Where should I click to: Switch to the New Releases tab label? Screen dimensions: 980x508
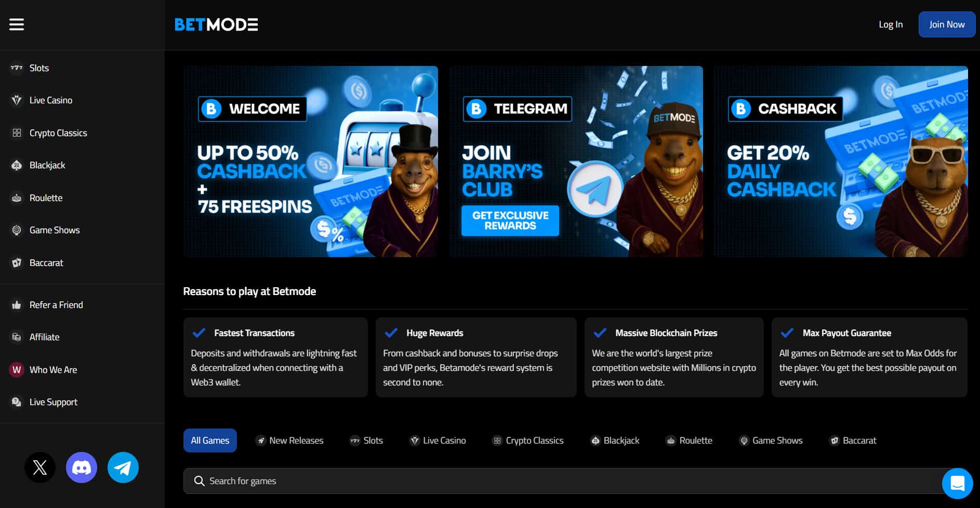click(296, 440)
